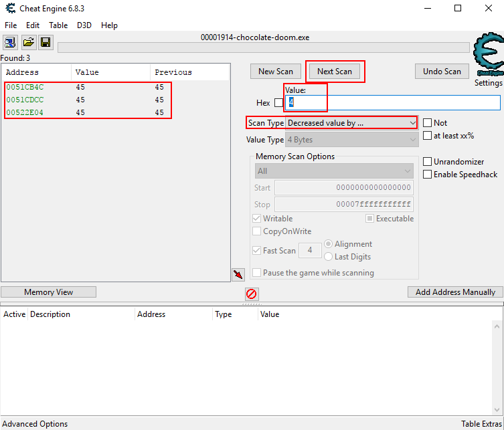
Task: Select address 0051CB4C in results list
Action: pyautogui.click(x=25, y=88)
